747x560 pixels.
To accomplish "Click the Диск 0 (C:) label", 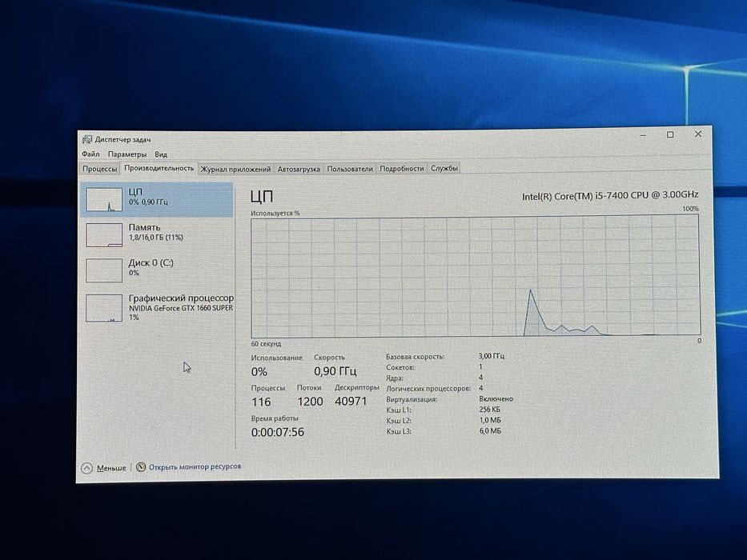I will click(x=151, y=262).
